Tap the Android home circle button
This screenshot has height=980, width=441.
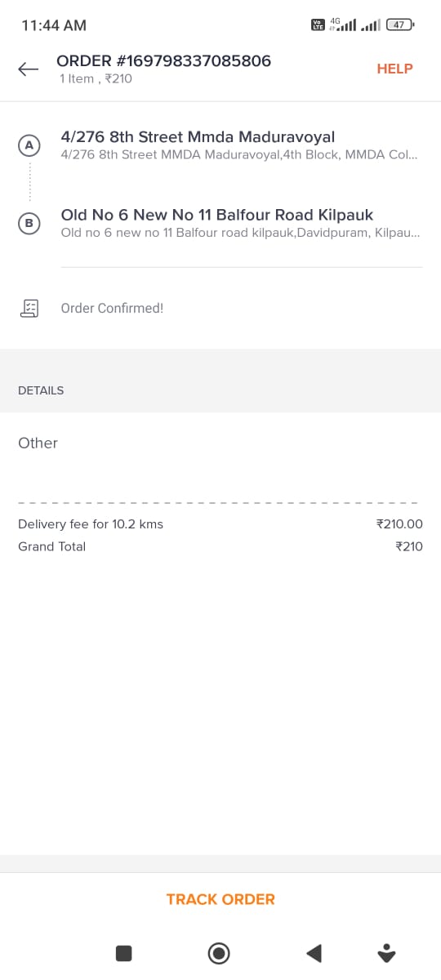pyautogui.click(x=219, y=952)
